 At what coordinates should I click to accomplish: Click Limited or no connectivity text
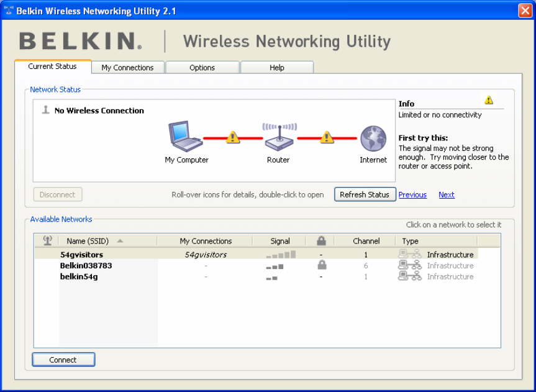point(440,115)
